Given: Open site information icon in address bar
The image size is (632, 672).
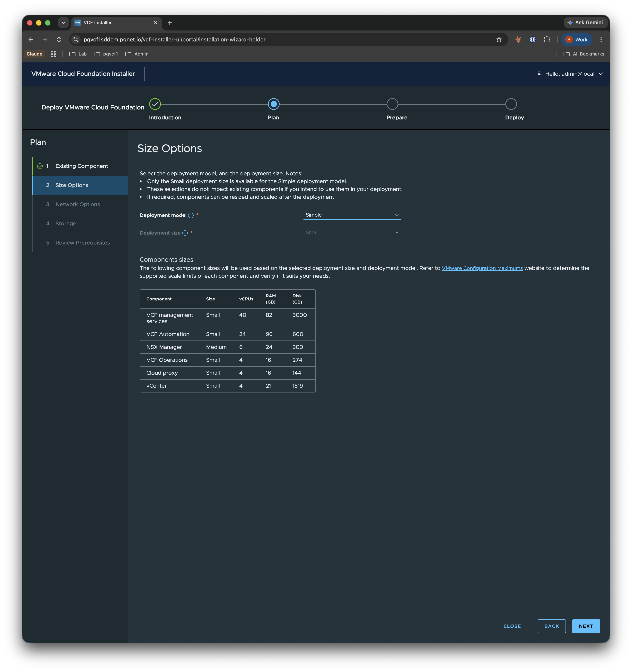Looking at the screenshot, I should [x=76, y=39].
